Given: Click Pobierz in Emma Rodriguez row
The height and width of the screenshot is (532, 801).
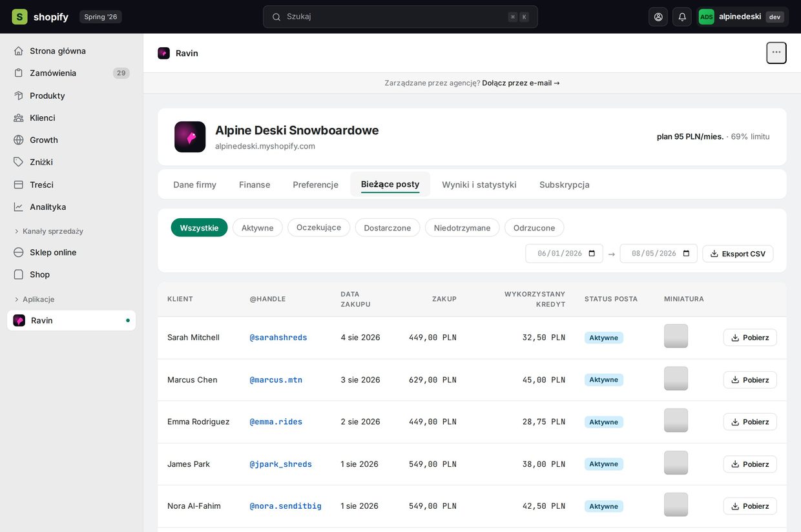Looking at the screenshot, I should [x=750, y=422].
